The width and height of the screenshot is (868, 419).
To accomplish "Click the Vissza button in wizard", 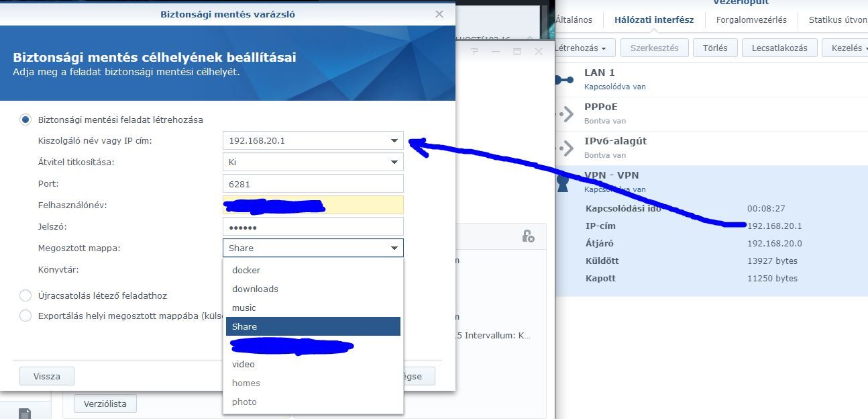I will click(x=47, y=376).
